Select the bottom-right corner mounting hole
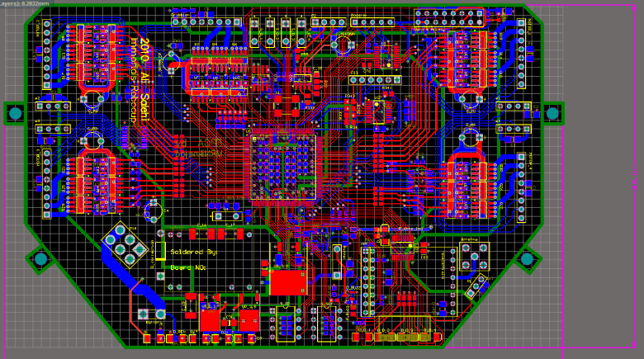 [x=528, y=260]
